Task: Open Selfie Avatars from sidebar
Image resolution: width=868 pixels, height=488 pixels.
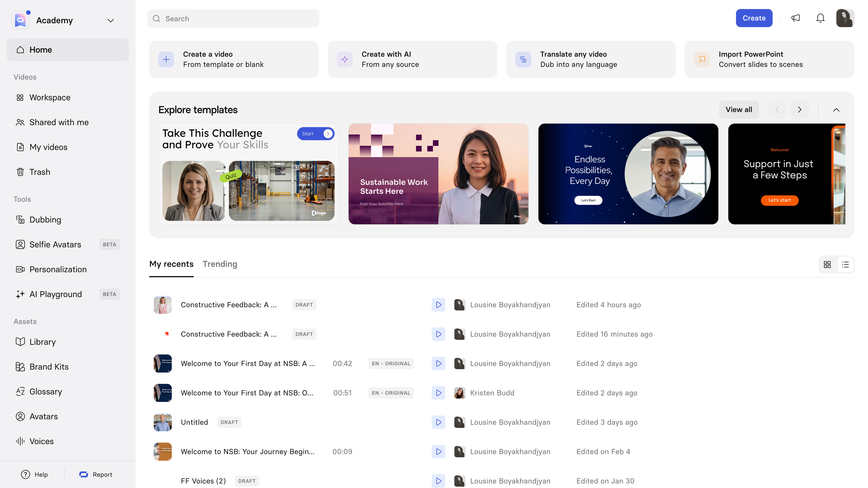Action: pos(55,244)
